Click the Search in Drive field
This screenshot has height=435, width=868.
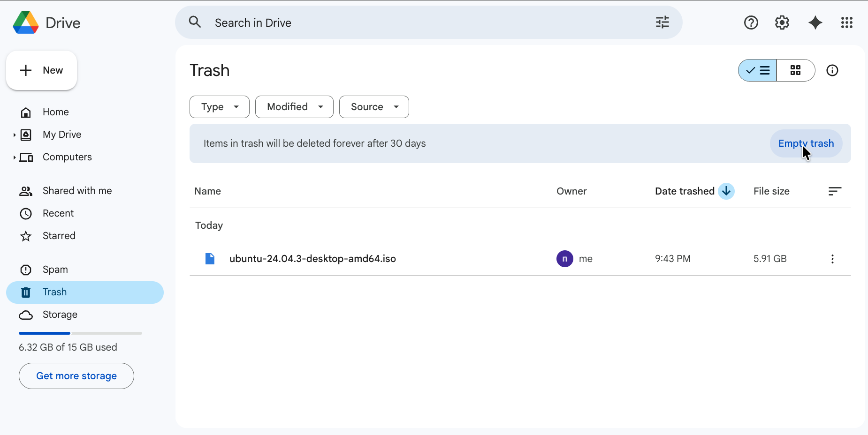coord(422,22)
